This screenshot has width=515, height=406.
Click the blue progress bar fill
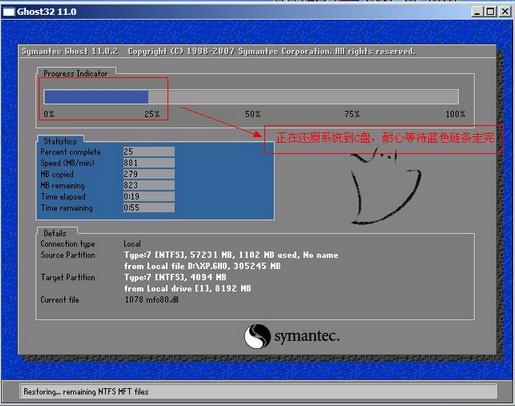tap(96, 97)
